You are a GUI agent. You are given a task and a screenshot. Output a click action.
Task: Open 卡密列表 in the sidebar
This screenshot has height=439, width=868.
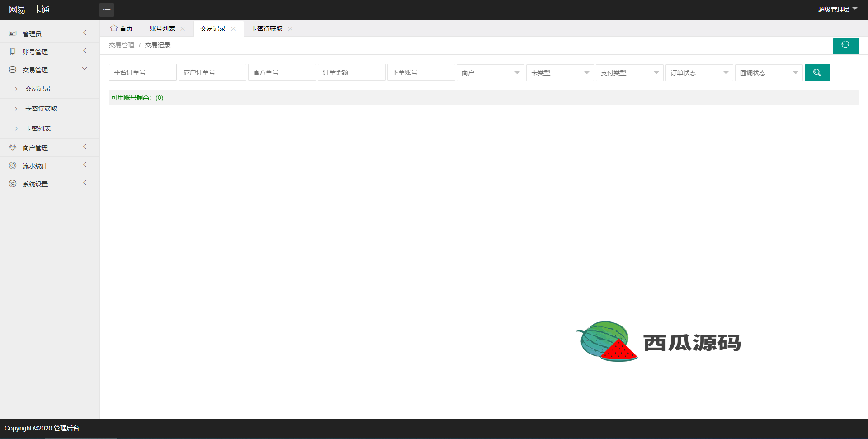tap(38, 128)
